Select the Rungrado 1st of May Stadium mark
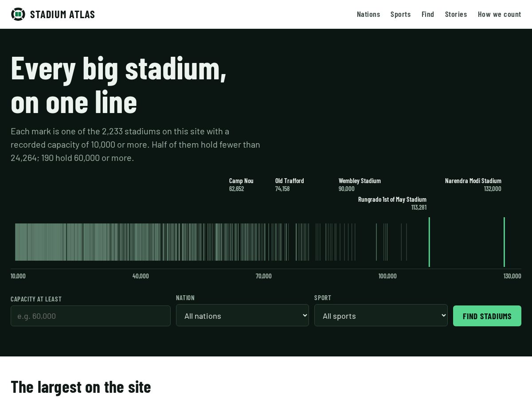The width and height of the screenshot is (532, 399). tap(429, 242)
